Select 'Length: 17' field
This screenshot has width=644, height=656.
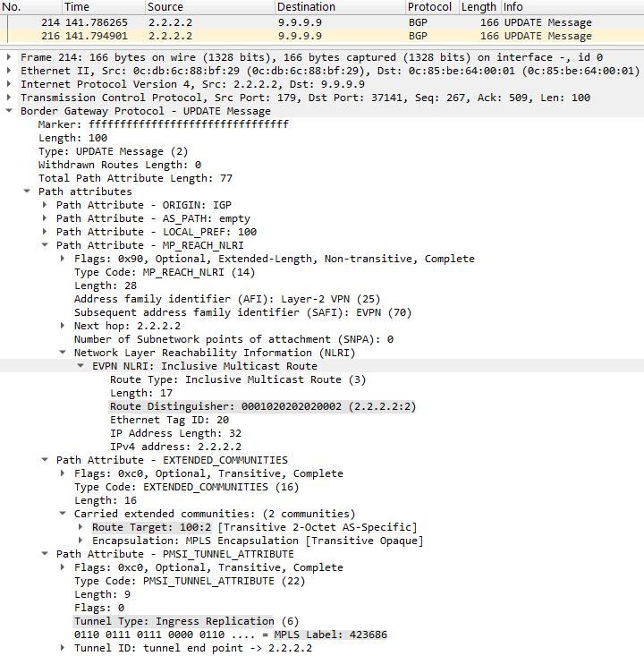[x=141, y=393]
